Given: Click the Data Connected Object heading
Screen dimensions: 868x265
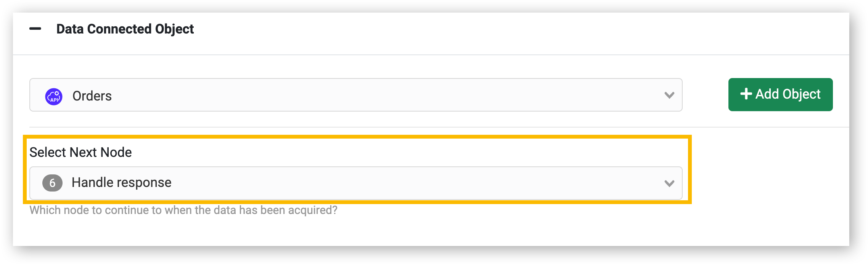Looking at the screenshot, I should pos(125,29).
